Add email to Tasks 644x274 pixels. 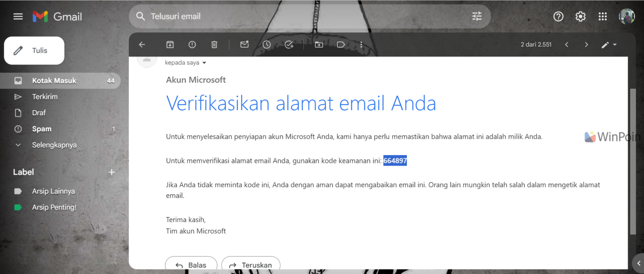(289, 44)
